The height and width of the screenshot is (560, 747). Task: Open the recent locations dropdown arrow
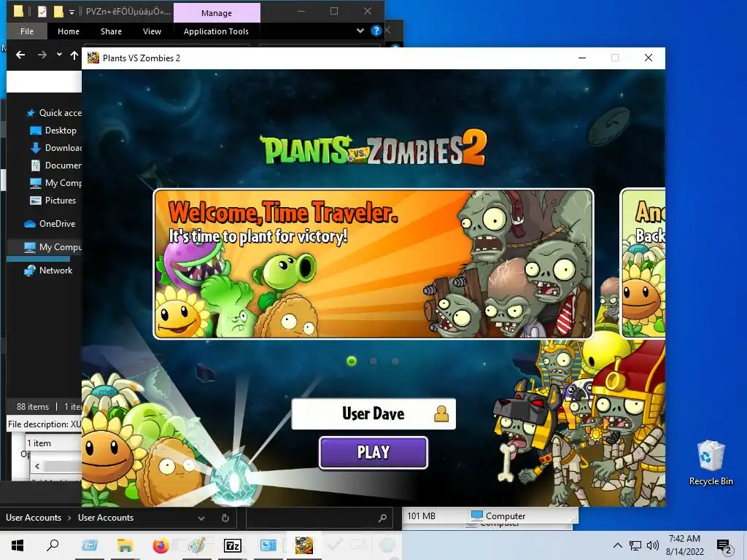[x=59, y=55]
